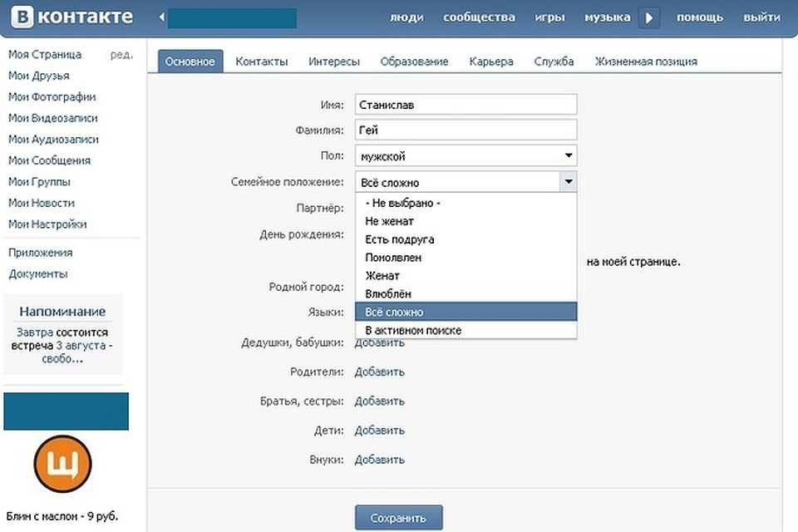Switch to the Контакты tab
This screenshot has width=798, height=532.
(x=262, y=62)
